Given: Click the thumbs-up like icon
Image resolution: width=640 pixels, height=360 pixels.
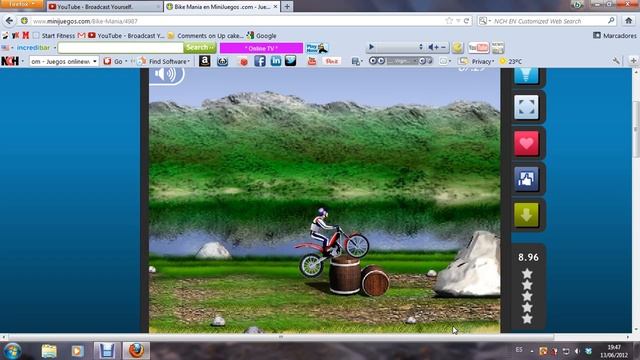Looking at the screenshot, I should pyautogui.click(x=526, y=179).
